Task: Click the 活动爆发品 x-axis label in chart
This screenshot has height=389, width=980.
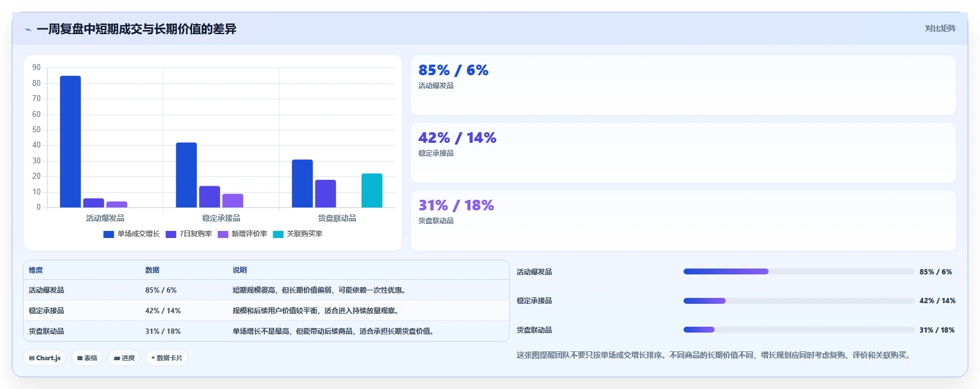Action: (x=105, y=218)
